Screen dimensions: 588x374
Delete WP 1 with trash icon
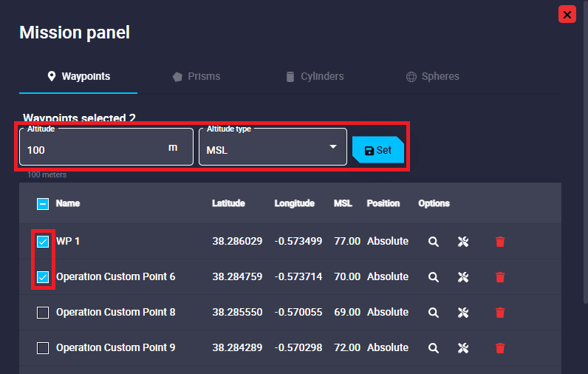click(500, 242)
